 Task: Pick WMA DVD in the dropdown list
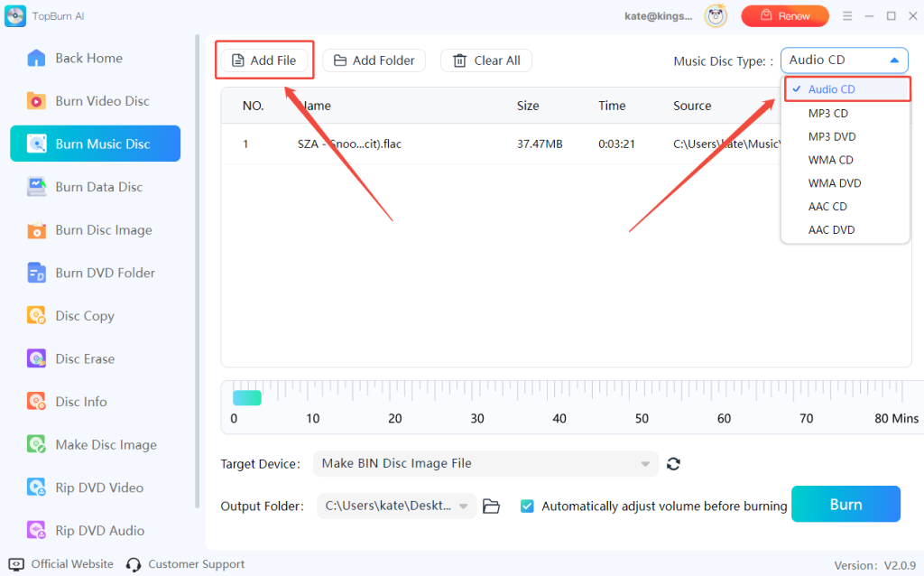(834, 183)
